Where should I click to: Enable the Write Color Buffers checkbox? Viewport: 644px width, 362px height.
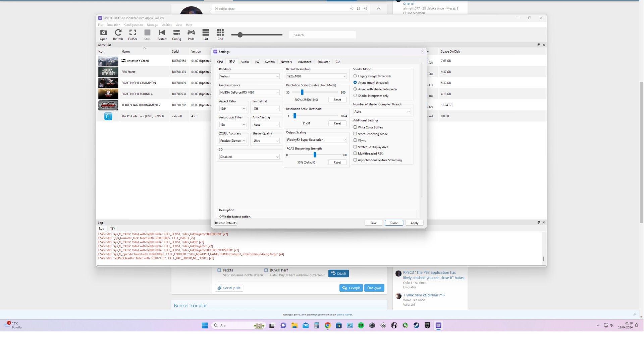pos(355,127)
